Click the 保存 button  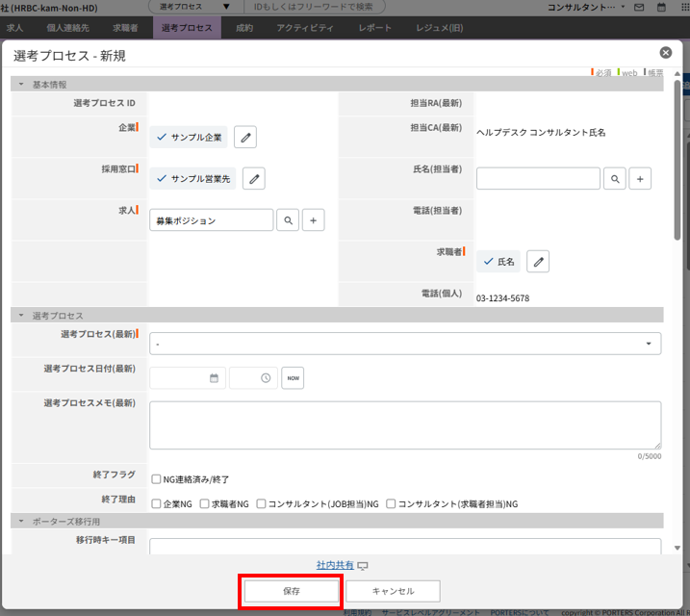tap(291, 591)
